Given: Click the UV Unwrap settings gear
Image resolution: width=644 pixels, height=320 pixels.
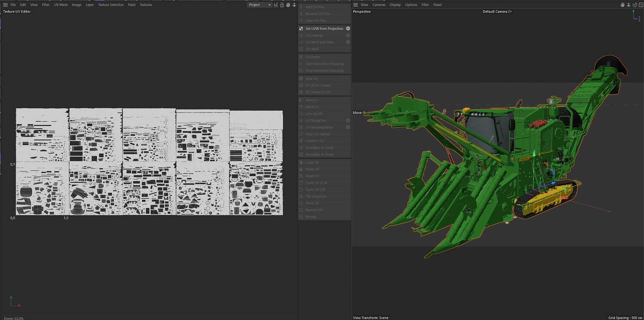Looking at the screenshot, I should pyautogui.click(x=348, y=35).
